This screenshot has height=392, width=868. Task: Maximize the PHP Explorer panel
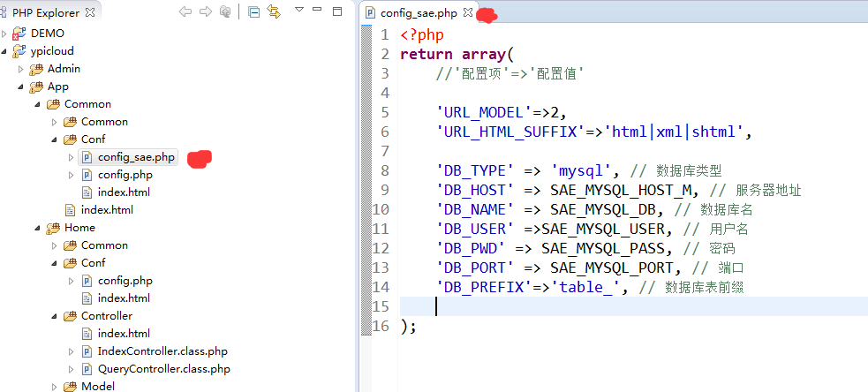click(338, 11)
